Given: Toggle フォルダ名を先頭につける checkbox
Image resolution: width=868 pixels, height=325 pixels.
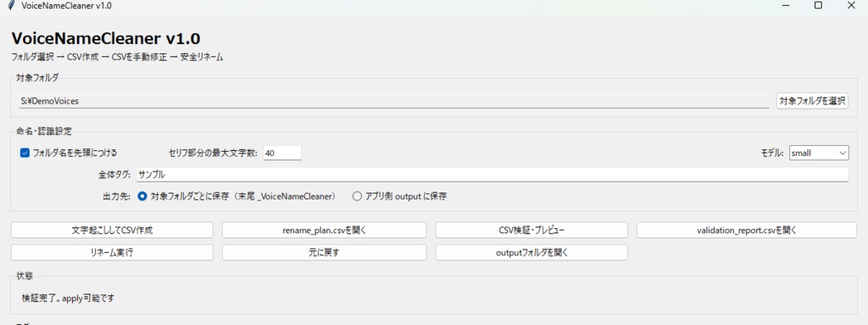Looking at the screenshot, I should (x=25, y=153).
